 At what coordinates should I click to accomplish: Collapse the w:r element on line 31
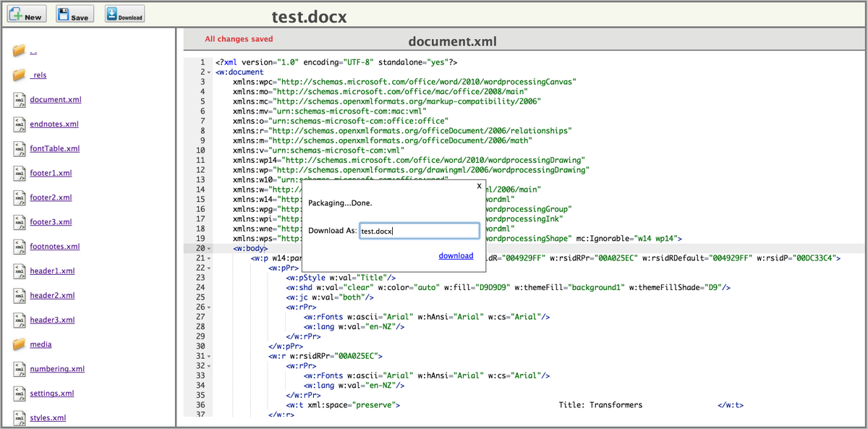point(208,355)
